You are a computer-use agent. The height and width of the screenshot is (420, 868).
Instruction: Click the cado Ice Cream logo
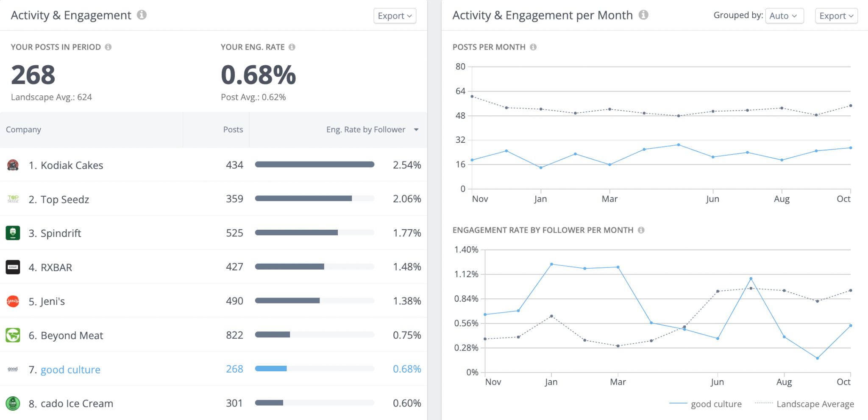click(13, 403)
